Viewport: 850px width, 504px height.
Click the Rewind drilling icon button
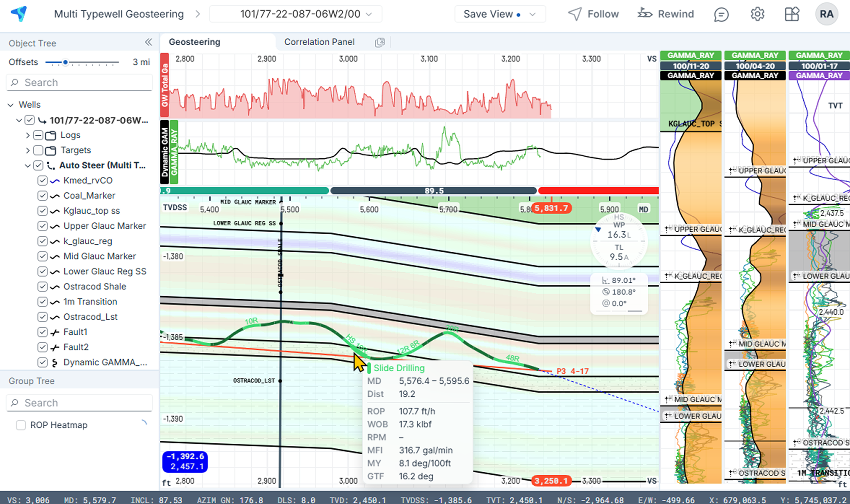665,14
